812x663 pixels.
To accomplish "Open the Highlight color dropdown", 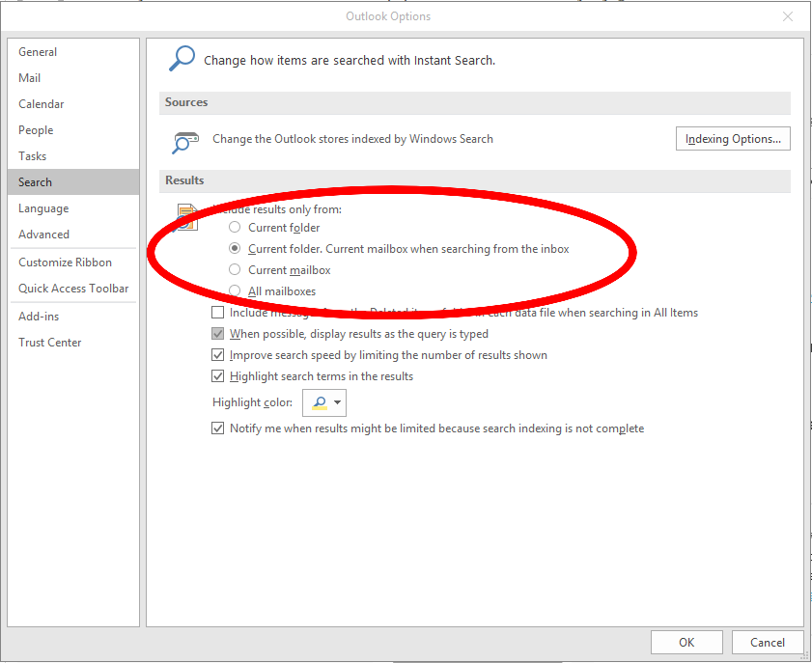I will [324, 402].
